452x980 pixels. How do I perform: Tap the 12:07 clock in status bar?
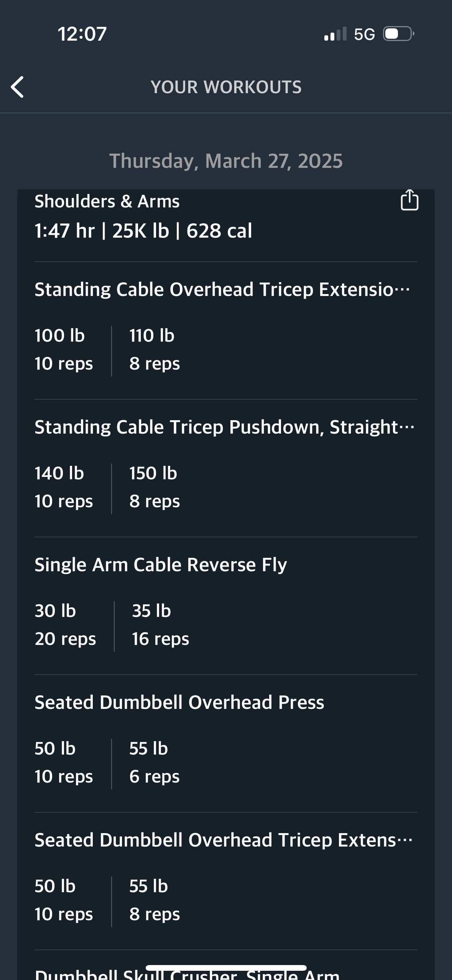[x=82, y=34]
